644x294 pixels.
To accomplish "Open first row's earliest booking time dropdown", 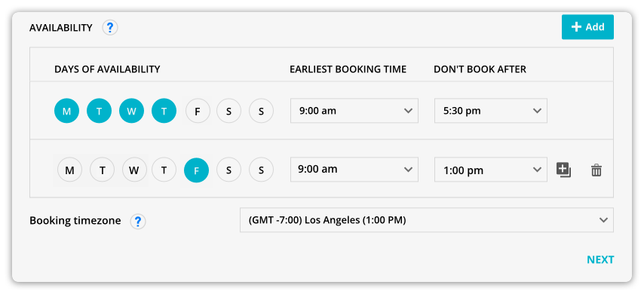I will tap(354, 111).
